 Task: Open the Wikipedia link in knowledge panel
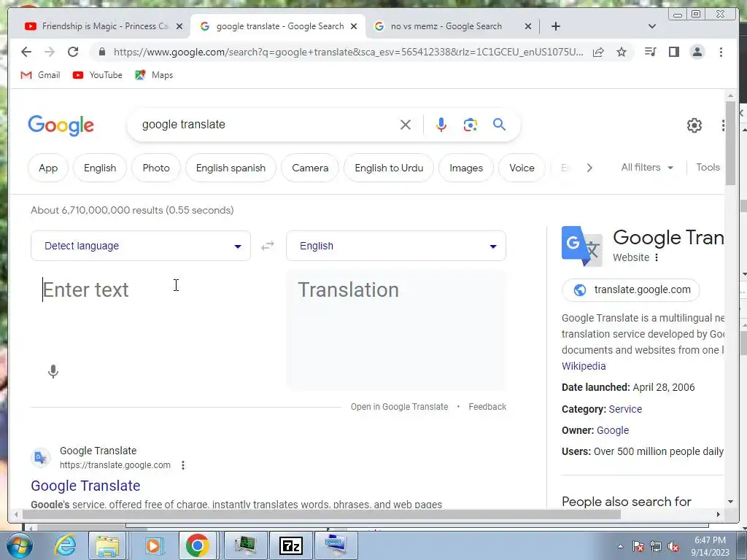[584, 366]
